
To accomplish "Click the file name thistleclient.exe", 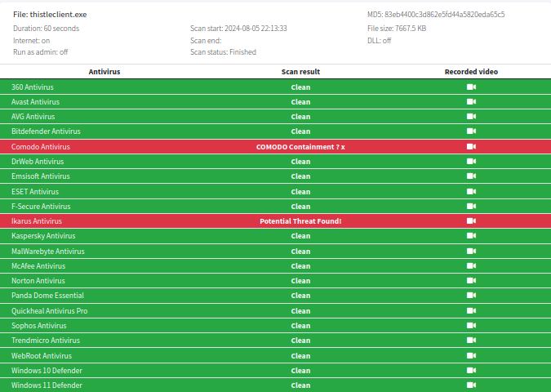I will click(58, 15).
